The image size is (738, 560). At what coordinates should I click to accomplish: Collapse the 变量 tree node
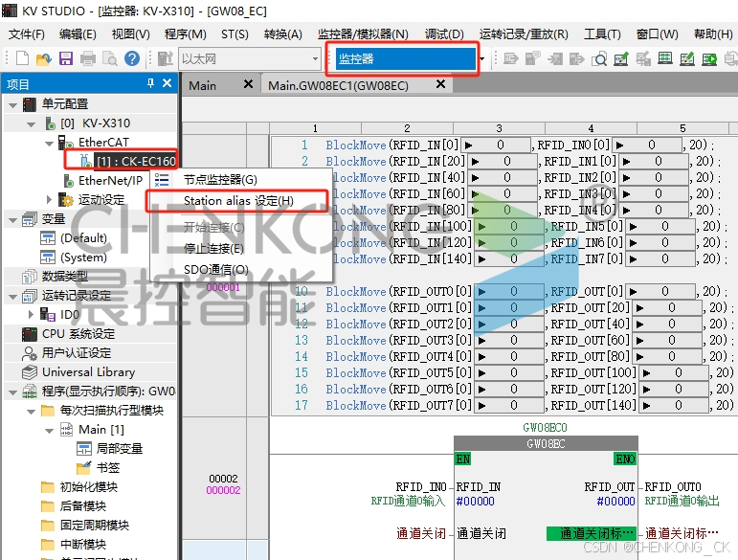pyautogui.click(x=13, y=220)
